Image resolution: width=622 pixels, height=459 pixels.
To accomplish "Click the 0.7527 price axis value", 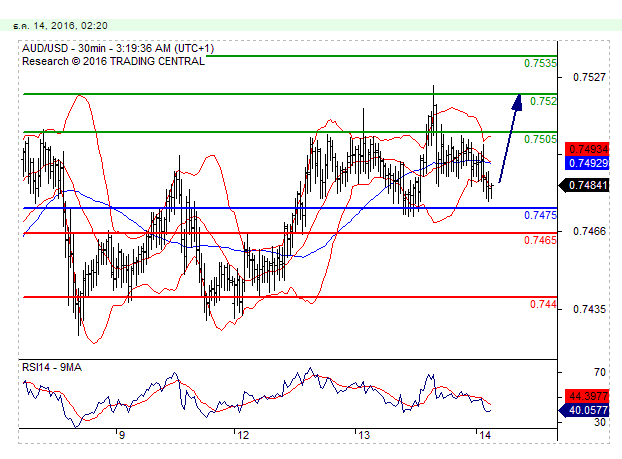I will 589,77.
